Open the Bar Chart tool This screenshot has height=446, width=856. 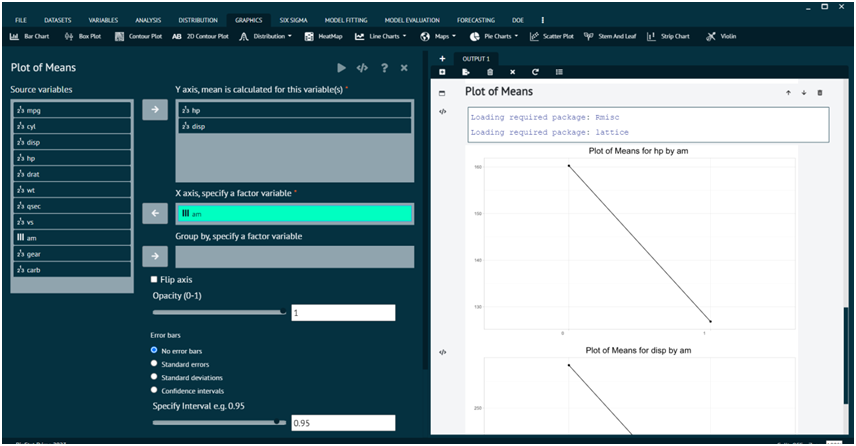click(29, 37)
